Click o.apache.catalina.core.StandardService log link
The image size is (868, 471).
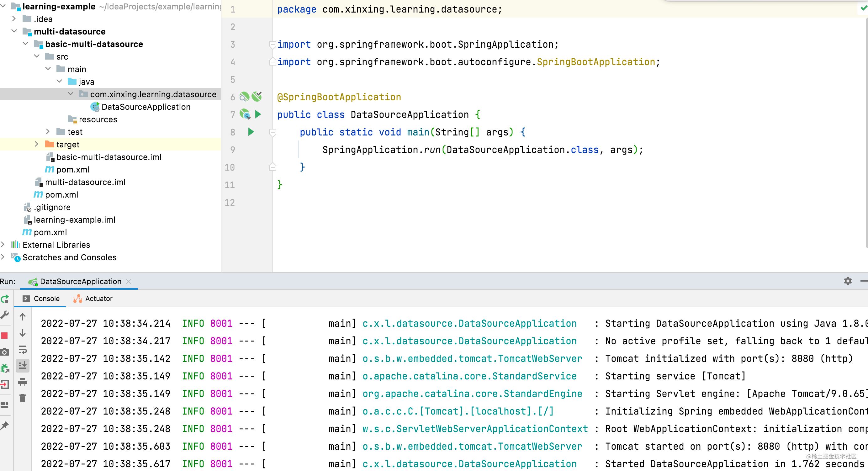point(469,376)
